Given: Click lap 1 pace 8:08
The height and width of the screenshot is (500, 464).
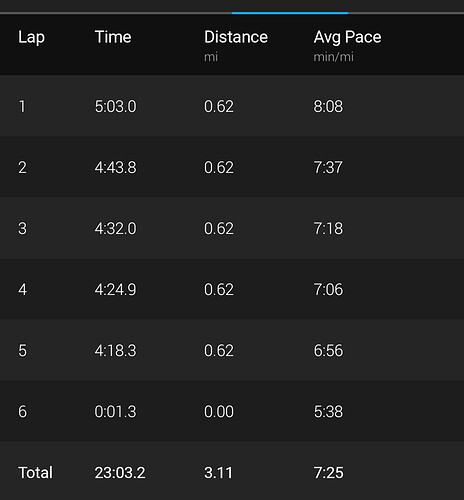Looking at the screenshot, I should 328,107.
